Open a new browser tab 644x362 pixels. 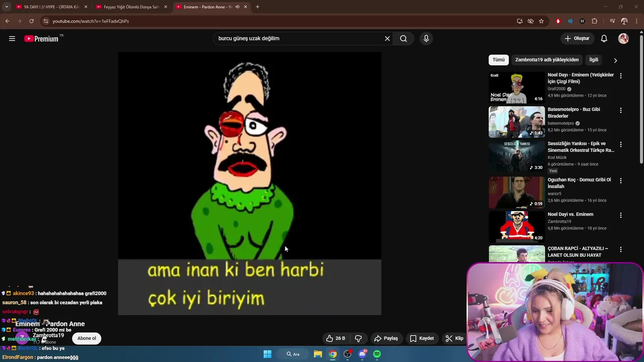[x=258, y=7]
